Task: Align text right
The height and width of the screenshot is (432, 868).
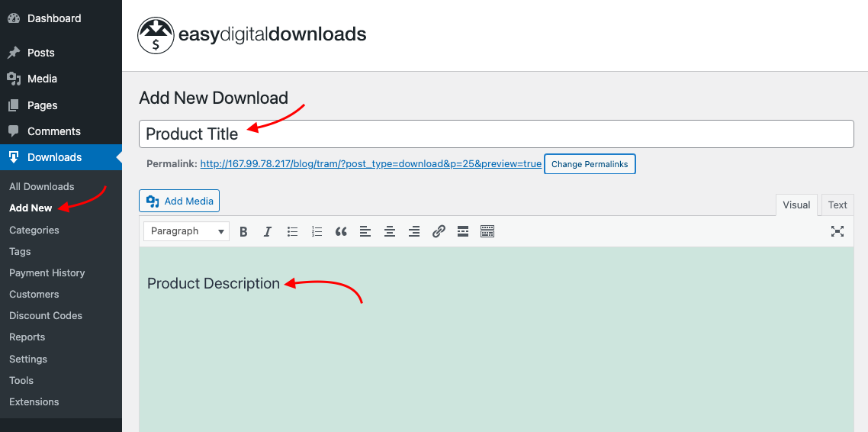Action: 414,231
